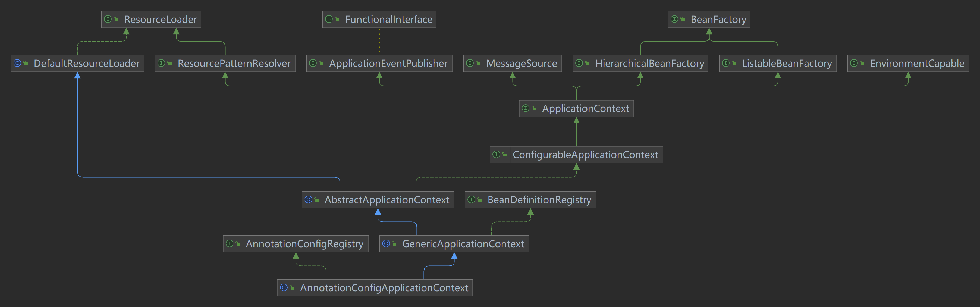Click the interface icon beside ResourceLoader
This screenshot has width=980, height=307.
tap(108, 19)
